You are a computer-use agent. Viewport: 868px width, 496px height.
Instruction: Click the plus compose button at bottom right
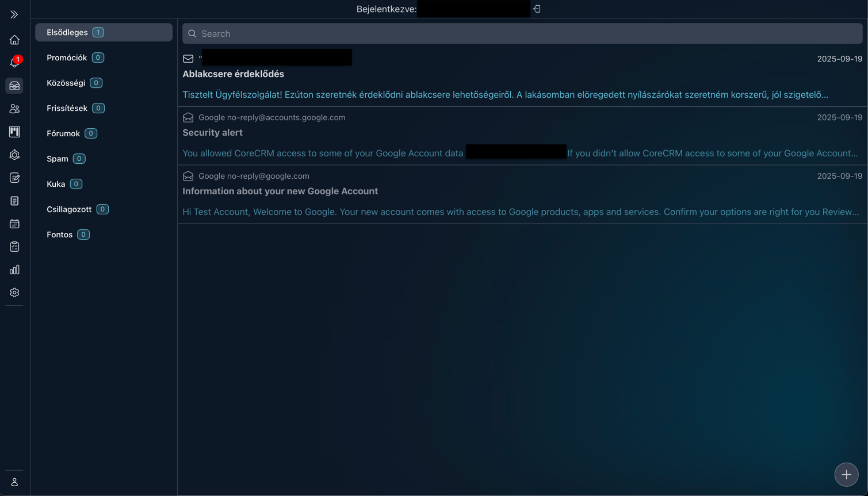point(846,475)
